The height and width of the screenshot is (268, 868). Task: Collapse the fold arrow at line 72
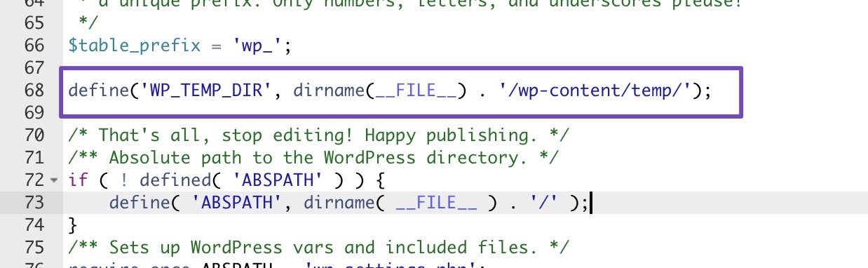coord(55,180)
